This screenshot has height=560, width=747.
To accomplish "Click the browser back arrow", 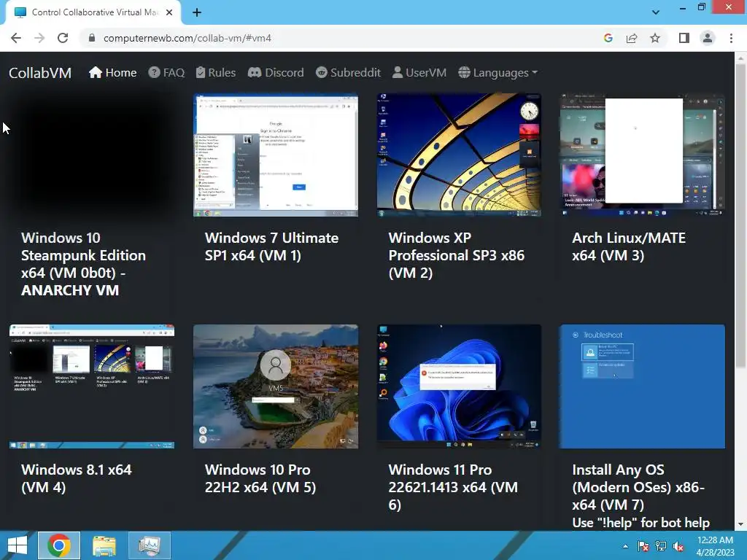I will pos(16,38).
